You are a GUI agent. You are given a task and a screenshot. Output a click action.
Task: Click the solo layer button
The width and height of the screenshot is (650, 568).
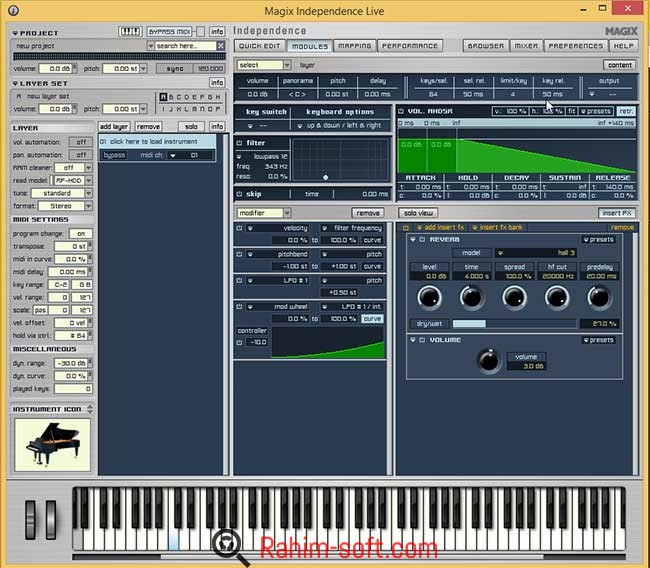point(191,126)
